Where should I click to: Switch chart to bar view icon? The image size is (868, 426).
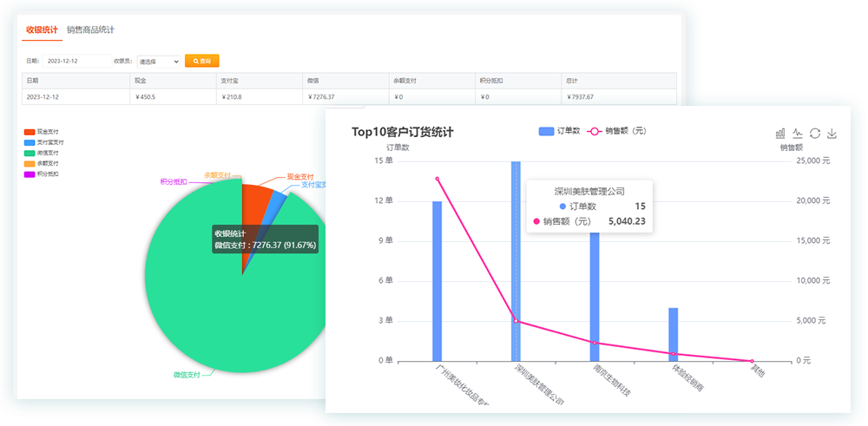(x=780, y=133)
